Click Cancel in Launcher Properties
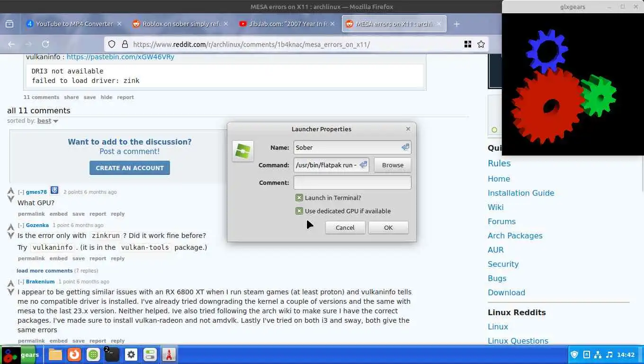 pos(345,227)
